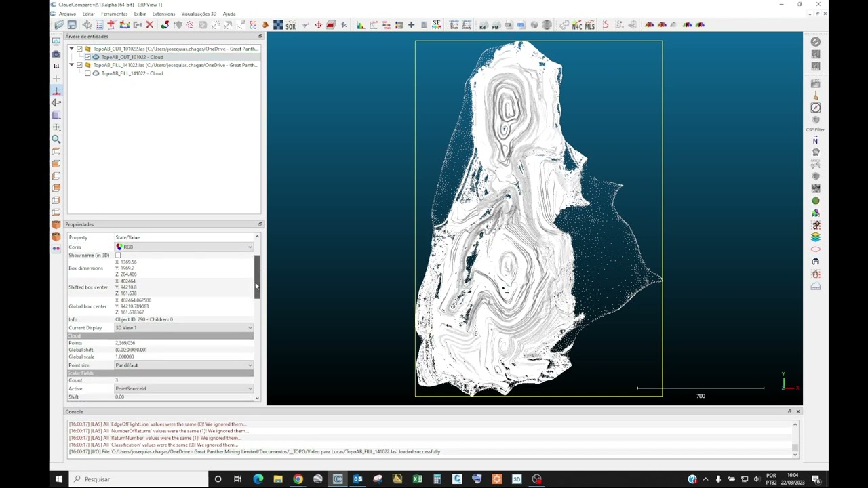Click the Open file folder icon
868x488 pixels.
(x=60, y=25)
